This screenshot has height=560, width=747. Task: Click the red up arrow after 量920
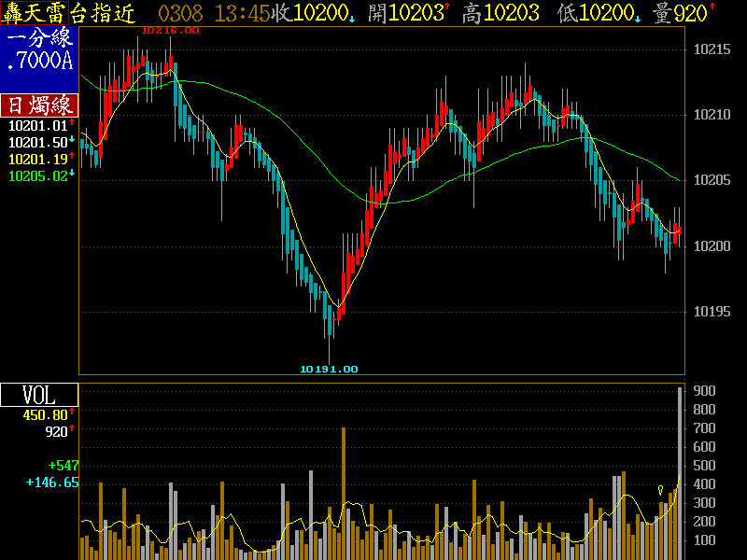[x=712, y=11]
